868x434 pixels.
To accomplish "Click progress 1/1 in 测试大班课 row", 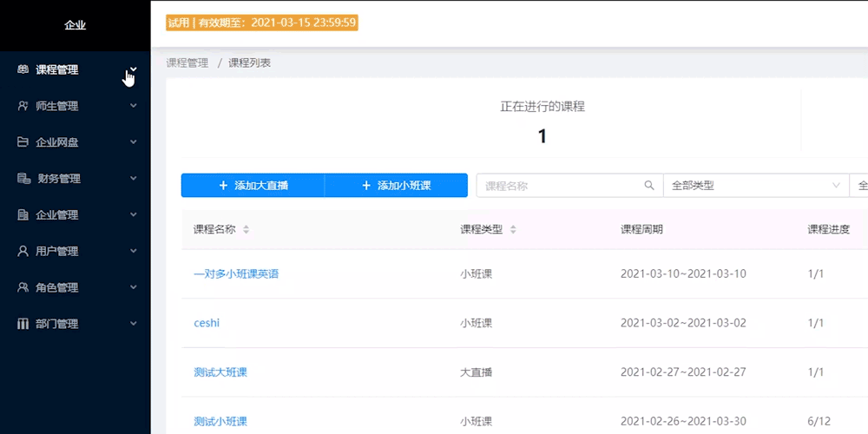I will coord(816,372).
